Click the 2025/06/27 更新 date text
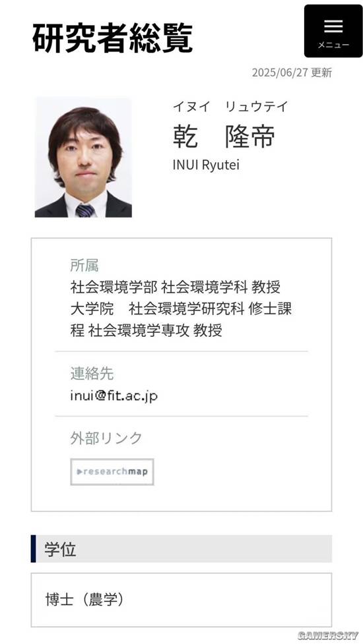The width and height of the screenshot is (363, 644). pos(292,73)
